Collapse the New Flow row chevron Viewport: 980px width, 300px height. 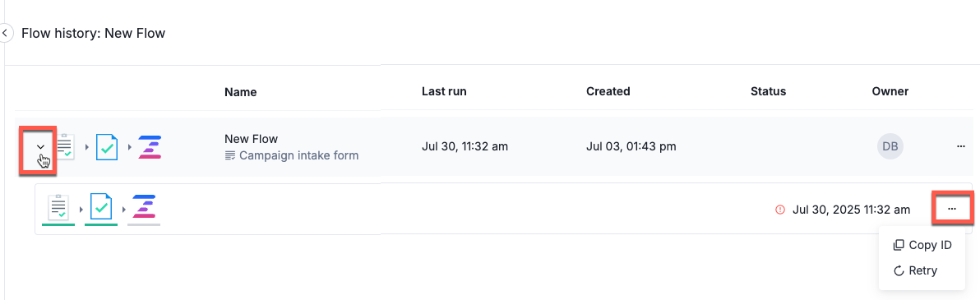[x=40, y=147]
